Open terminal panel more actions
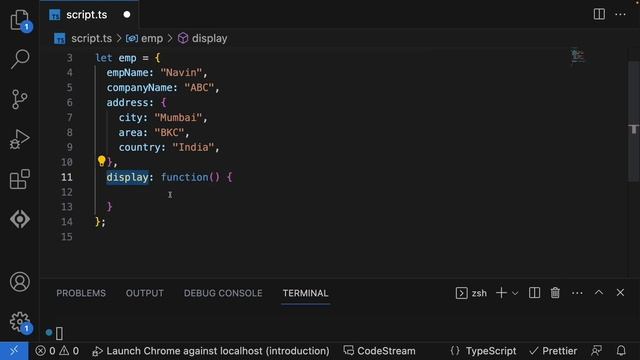640x360 pixels. pos(577,293)
